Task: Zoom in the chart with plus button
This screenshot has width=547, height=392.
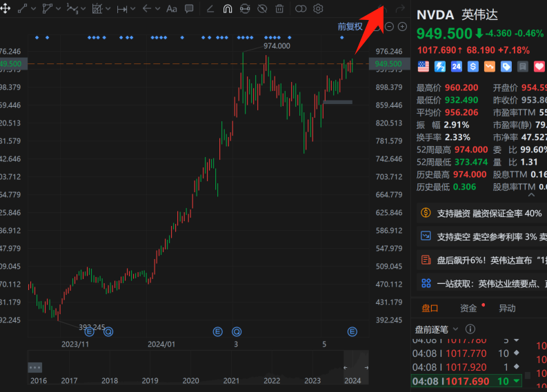Action: pos(402,27)
